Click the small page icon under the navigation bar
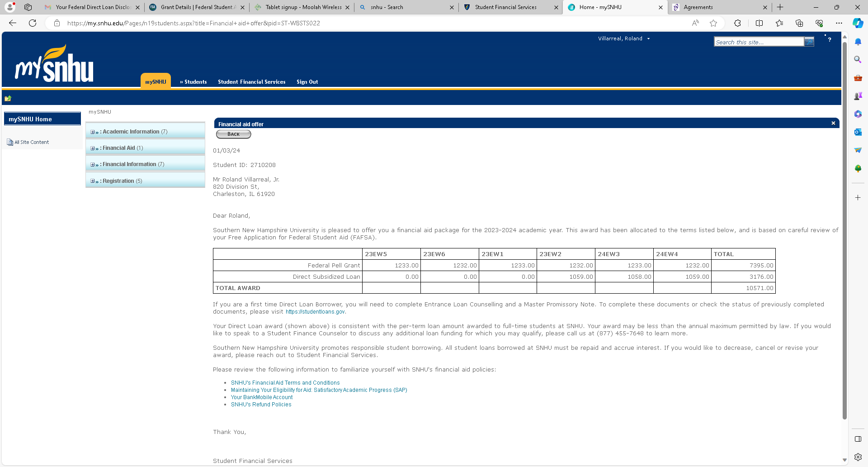This screenshot has width=868, height=467. tap(8, 98)
